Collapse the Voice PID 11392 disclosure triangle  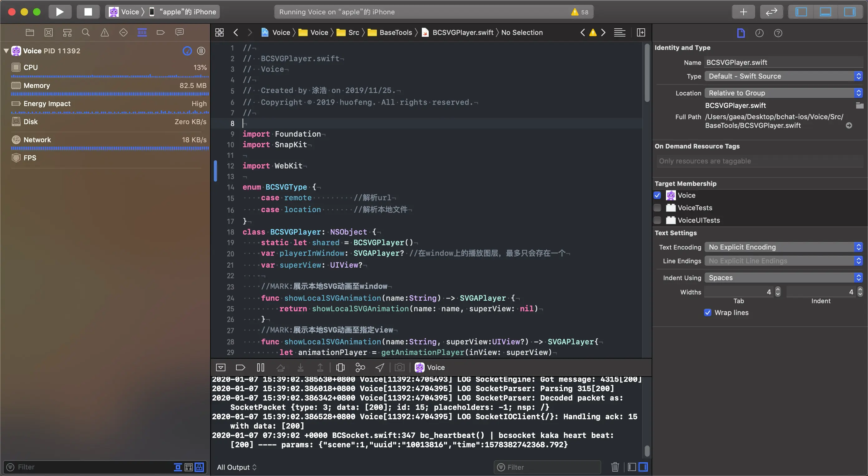tap(6, 51)
